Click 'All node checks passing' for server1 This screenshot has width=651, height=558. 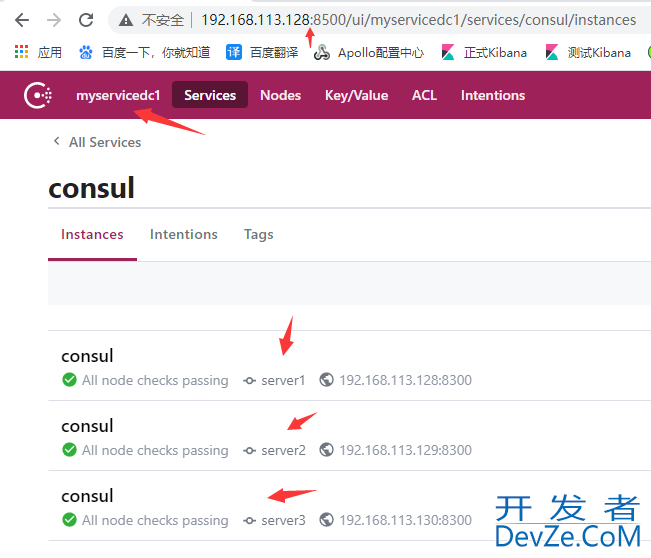(155, 380)
